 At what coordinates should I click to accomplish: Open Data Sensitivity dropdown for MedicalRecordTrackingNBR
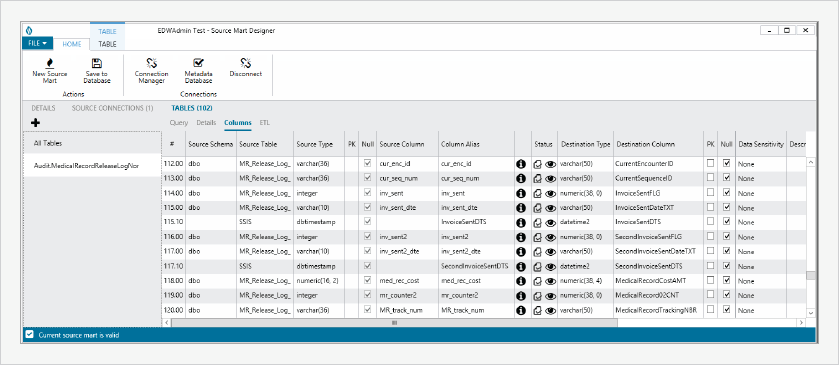tap(760, 310)
